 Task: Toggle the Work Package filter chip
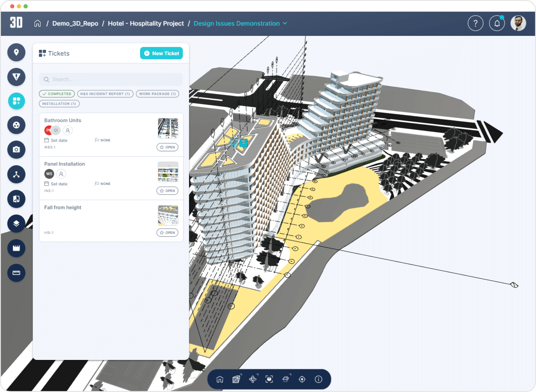coord(157,94)
